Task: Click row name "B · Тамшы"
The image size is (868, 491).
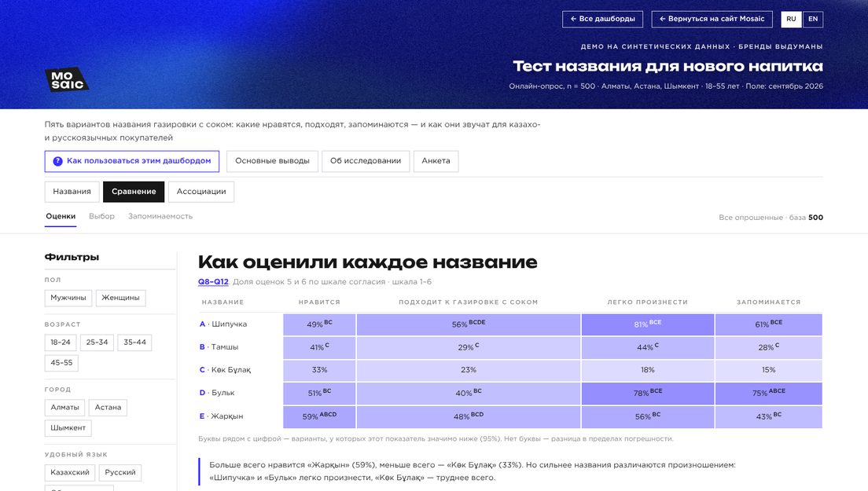Action: pos(219,347)
